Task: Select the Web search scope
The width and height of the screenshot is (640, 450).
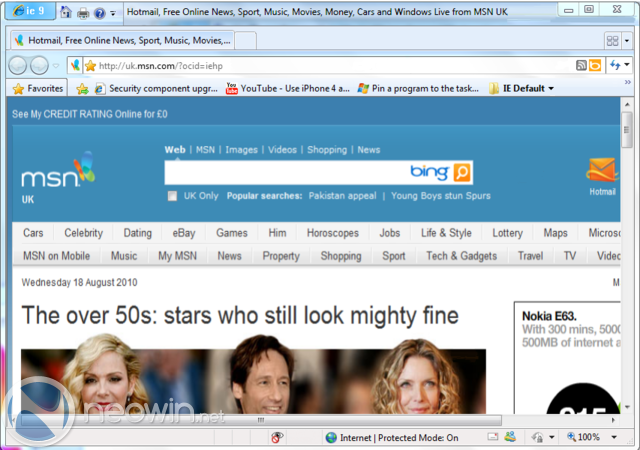Action: [x=175, y=149]
